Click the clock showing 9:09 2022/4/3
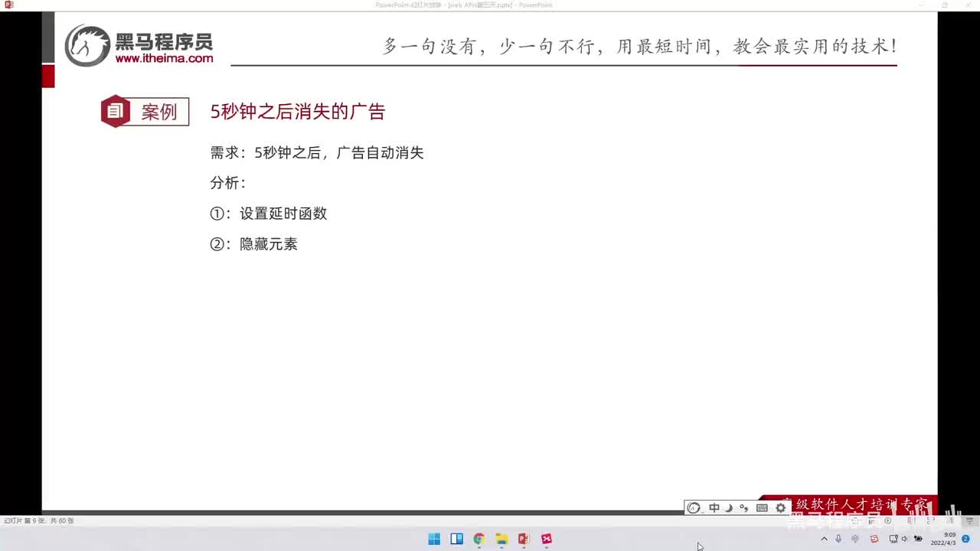Screen dimensions: 980x551 [943, 539]
